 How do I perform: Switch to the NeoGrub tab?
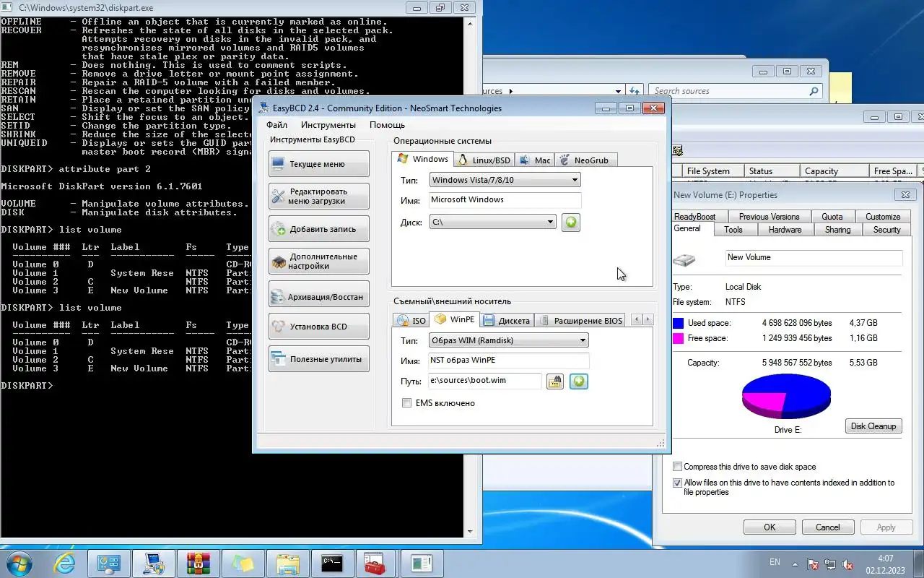[585, 160]
